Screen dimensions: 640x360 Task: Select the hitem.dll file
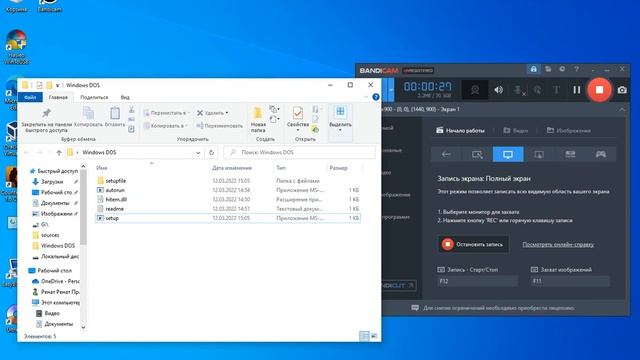click(116, 199)
